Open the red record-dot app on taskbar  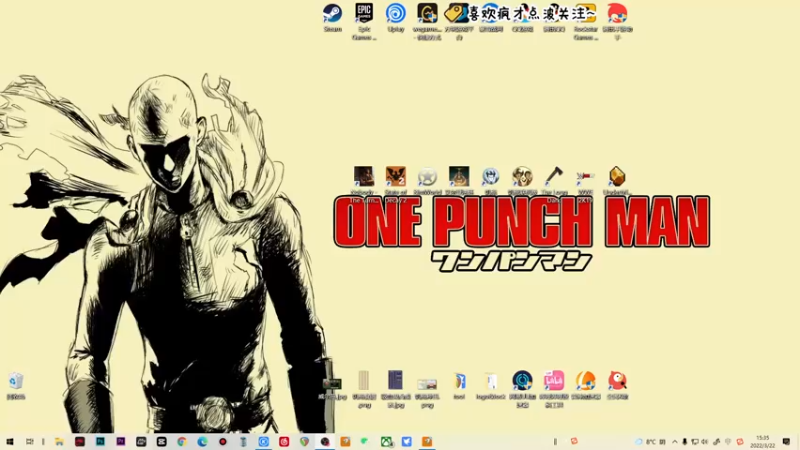(x=222, y=441)
